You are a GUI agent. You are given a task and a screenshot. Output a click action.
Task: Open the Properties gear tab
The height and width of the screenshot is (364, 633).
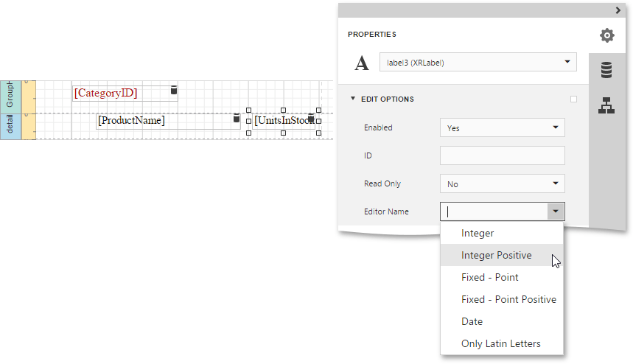click(606, 35)
